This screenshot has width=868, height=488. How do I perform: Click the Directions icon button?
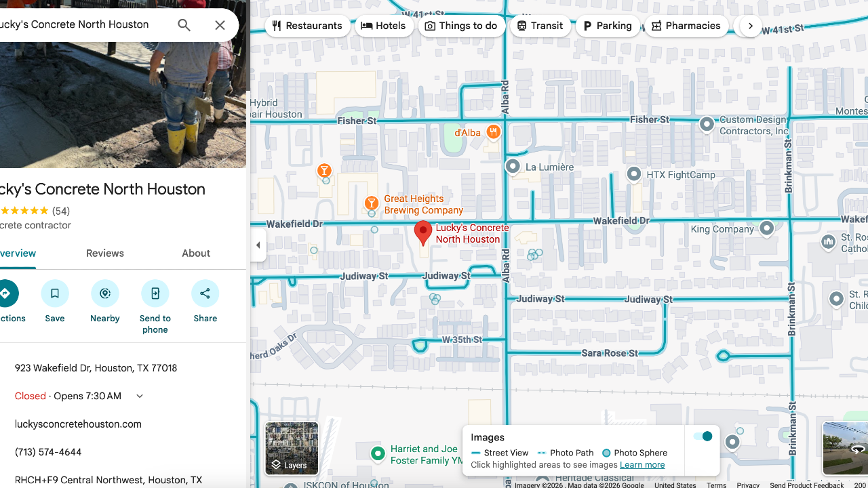(x=5, y=293)
